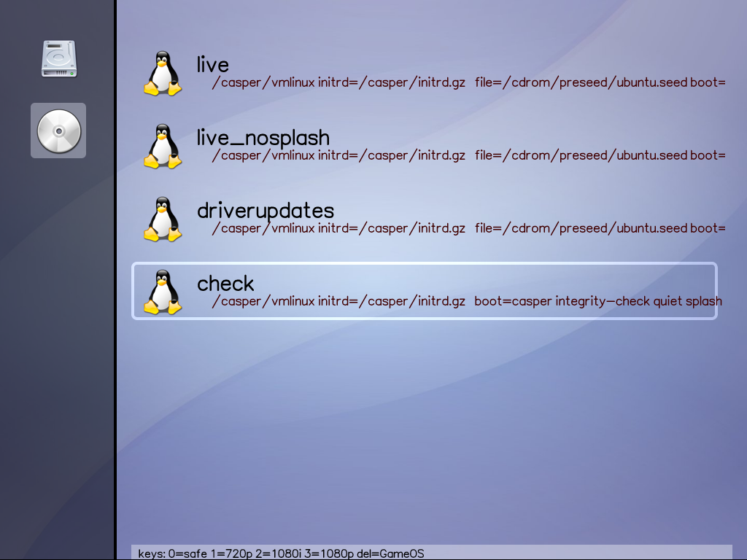Click the boot parameters under driverupdates
The height and width of the screenshot is (560, 747).
point(468,228)
